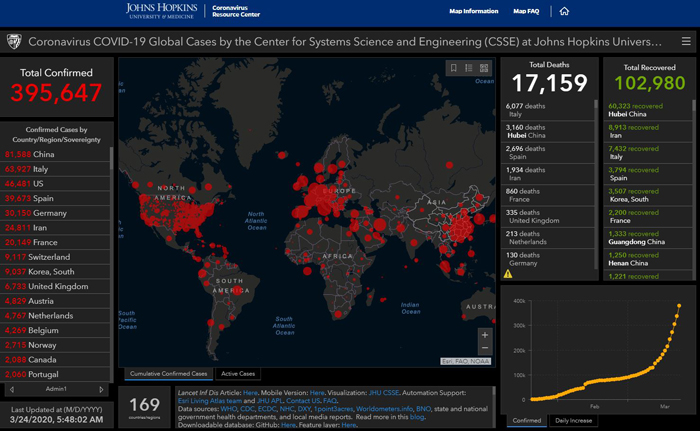Switch to the Active Cases tab
This screenshot has height=431, width=700.
[x=238, y=374]
